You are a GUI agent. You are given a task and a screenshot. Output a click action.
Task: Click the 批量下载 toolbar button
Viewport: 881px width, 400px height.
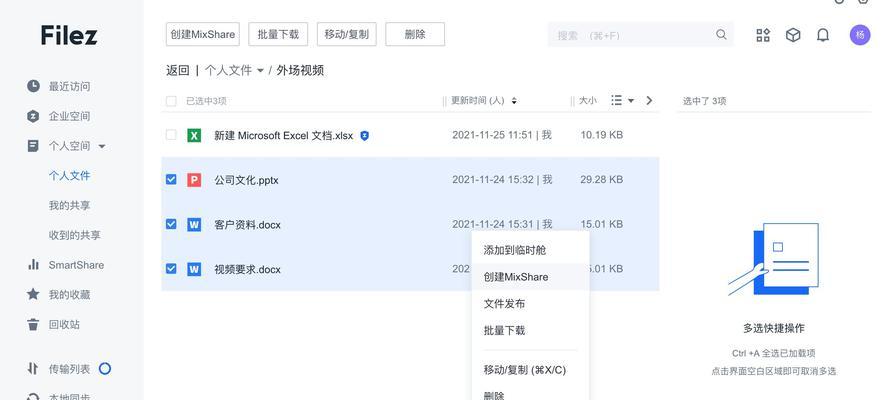click(x=278, y=34)
